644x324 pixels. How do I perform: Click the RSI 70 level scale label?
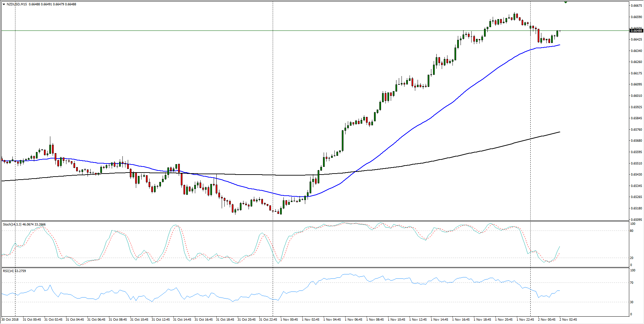632,283
